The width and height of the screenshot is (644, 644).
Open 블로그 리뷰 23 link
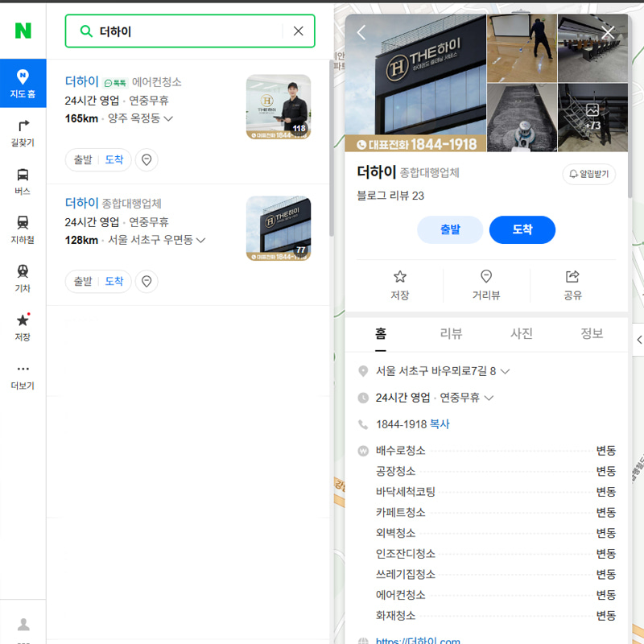[390, 196]
